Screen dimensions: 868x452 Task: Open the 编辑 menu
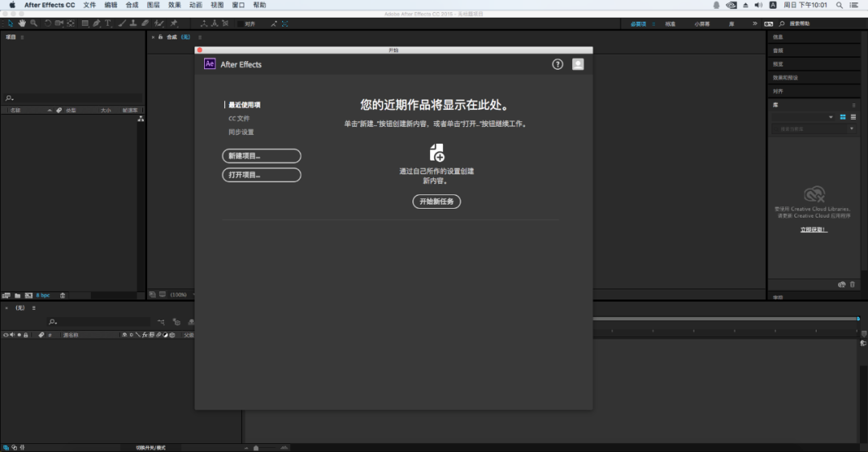(111, 5)
